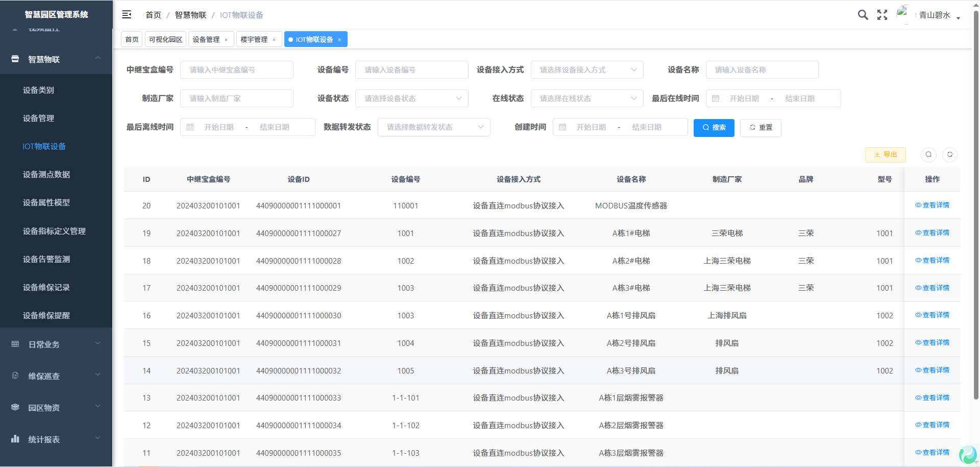
Task: Click the blue 搜索 button
Action: [714, 128]
